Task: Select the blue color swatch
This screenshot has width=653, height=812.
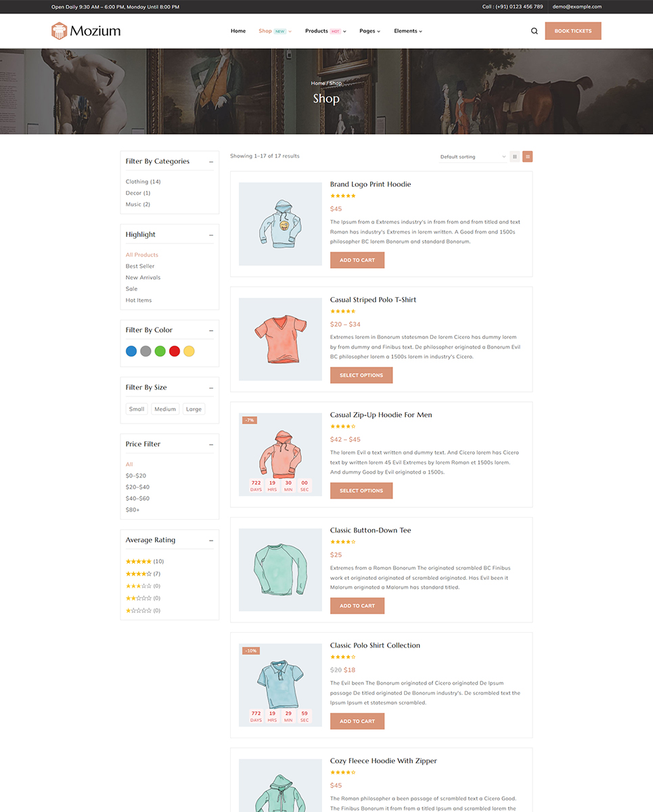Action: tap(131, 351)
